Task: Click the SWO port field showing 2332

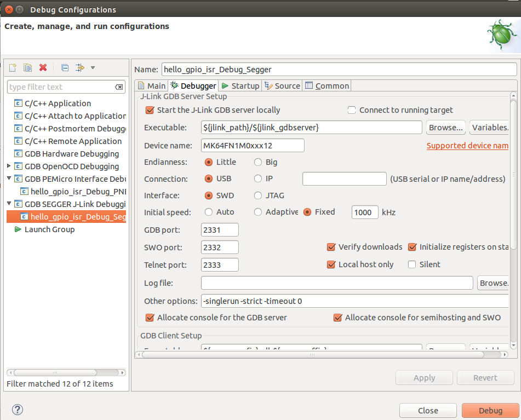Action: pos(220,248)
